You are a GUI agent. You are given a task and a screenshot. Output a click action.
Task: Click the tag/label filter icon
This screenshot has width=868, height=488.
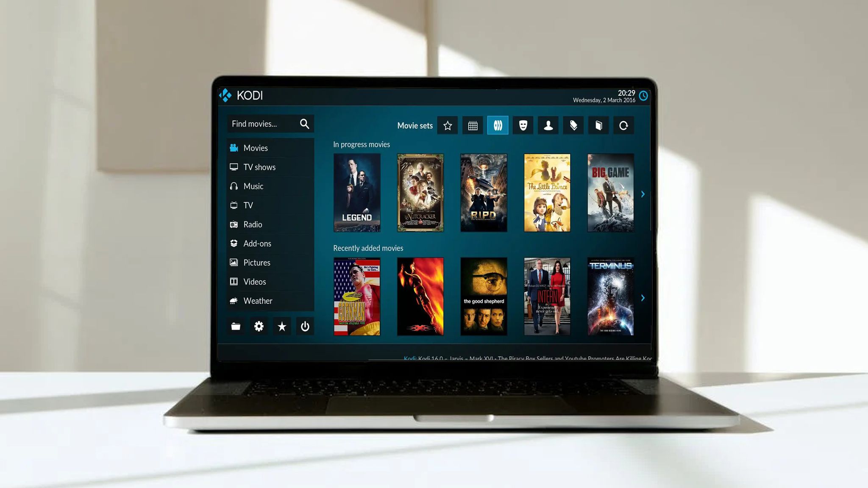(x=572, y=125)
